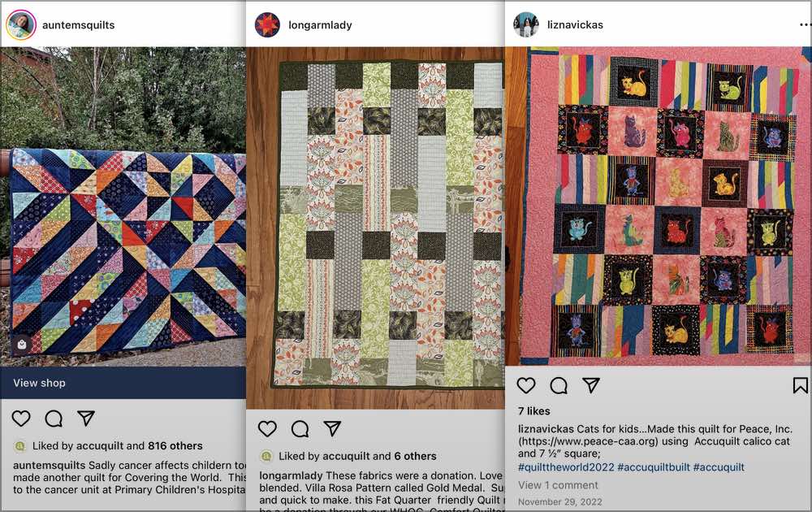Image resolution: width=812 pixels, height=512 pixels.
Task: Like the auntemsquilts post with heart icon
Action: point(21,419)
